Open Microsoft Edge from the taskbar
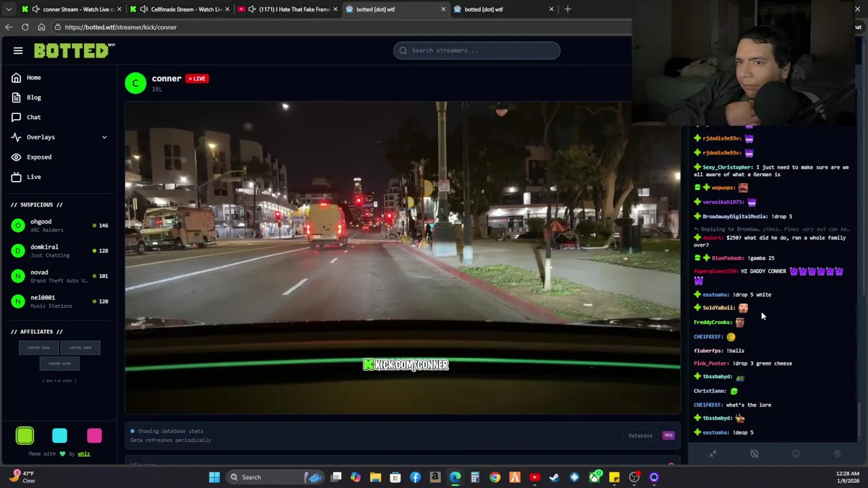 coord(455,477)
